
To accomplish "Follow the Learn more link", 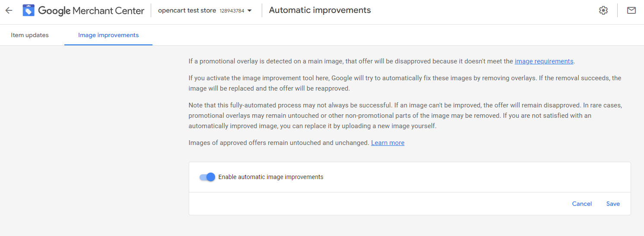I will pyautogui.click(x=388, y=143).
